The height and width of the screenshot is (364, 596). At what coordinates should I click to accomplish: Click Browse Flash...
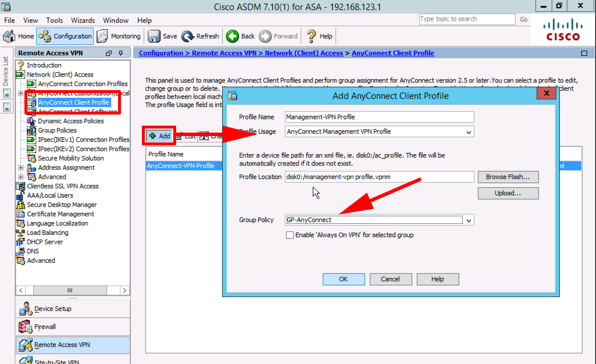(x=508, y=177)
